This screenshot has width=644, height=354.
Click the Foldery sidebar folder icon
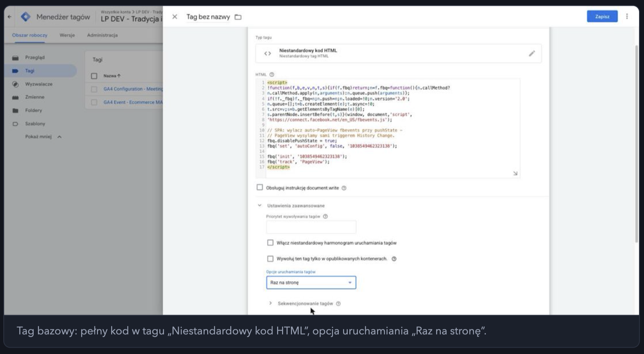coord(15,110)
